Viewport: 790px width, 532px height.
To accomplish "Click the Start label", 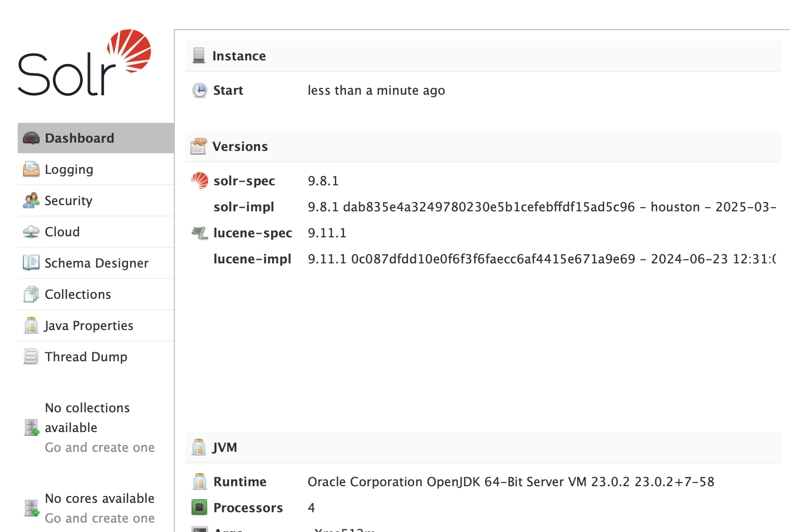I will 228,91.
